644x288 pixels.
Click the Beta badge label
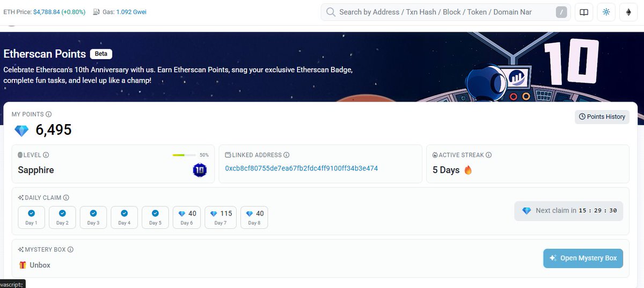[101, 54]
